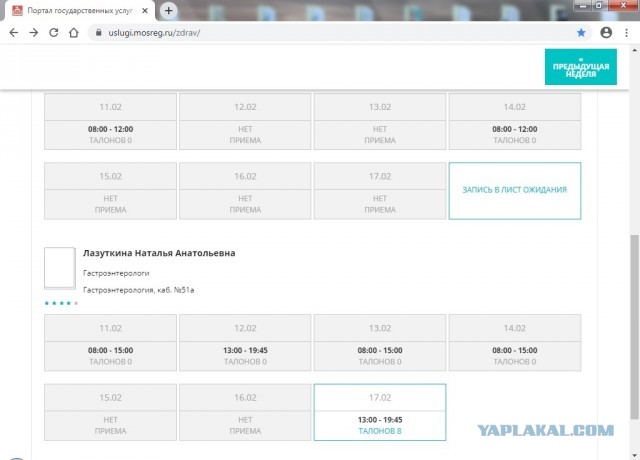This screenshot has height=460, width=640.
Task: Open Chrome's three-dot menu
Action: tap(627, 33)
